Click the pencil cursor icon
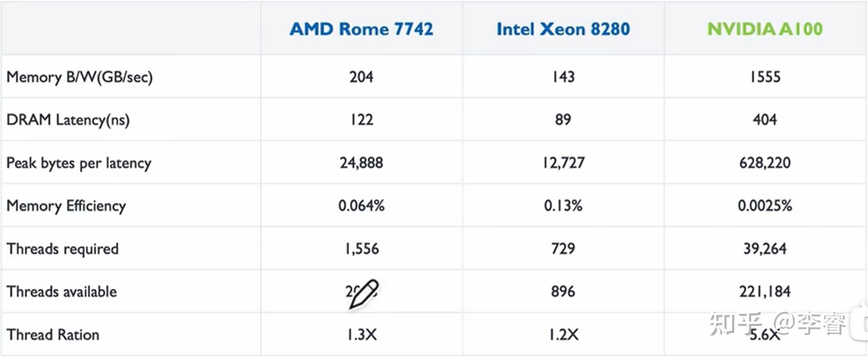The height and width of the screenshot is (358, 868). point(363,294)
